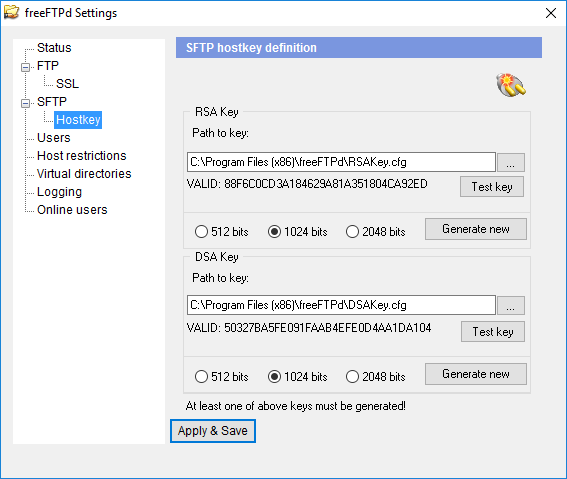Collapse the FTP tree node

tap(25, 67)
